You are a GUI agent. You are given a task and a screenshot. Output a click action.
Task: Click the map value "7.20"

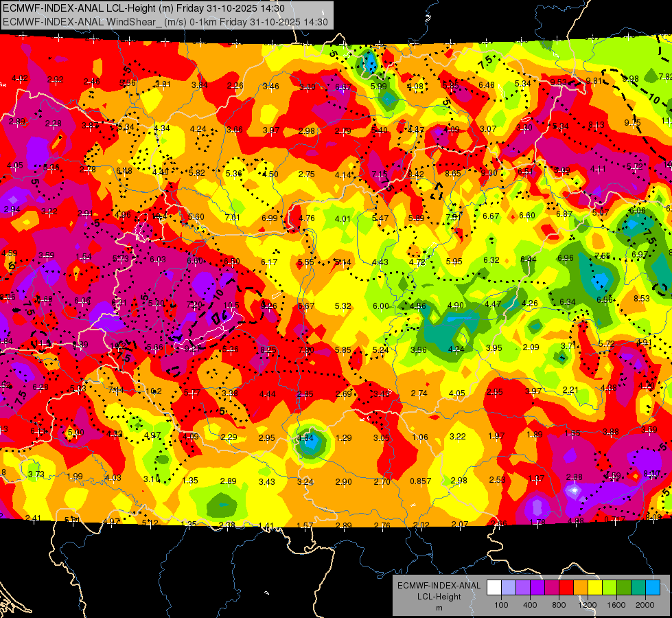point(194,304)
